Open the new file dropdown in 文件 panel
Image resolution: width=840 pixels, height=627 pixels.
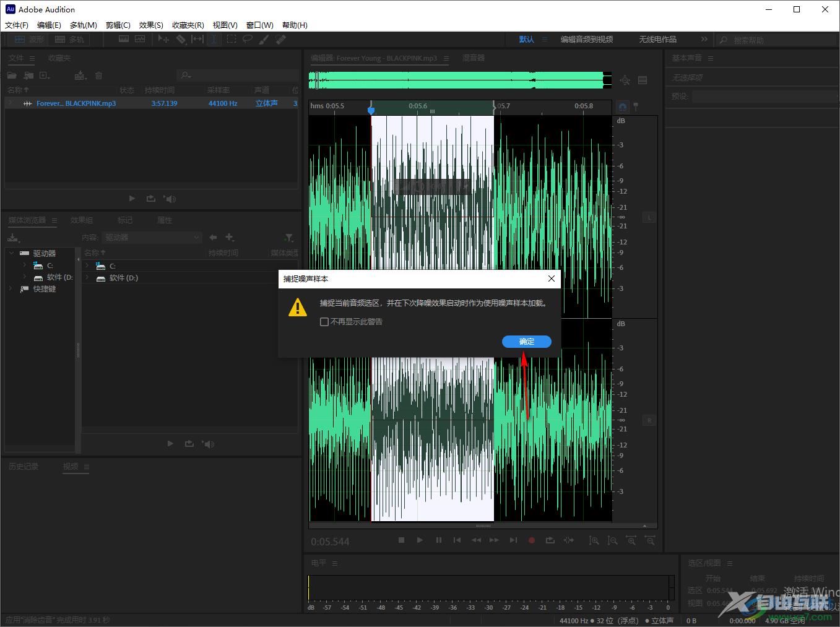[x=45, y=76]
